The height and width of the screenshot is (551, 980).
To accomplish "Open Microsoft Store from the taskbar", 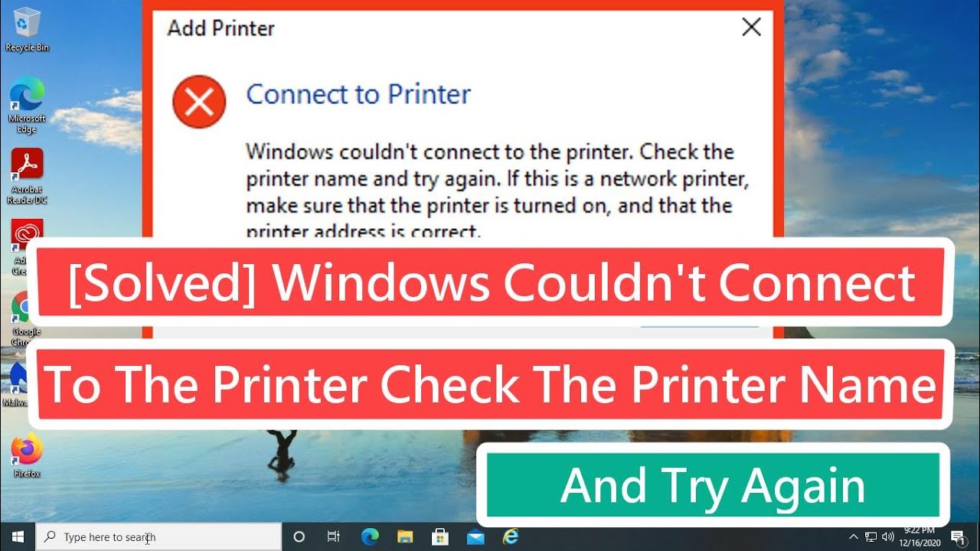I will click(x=439, y=536).
